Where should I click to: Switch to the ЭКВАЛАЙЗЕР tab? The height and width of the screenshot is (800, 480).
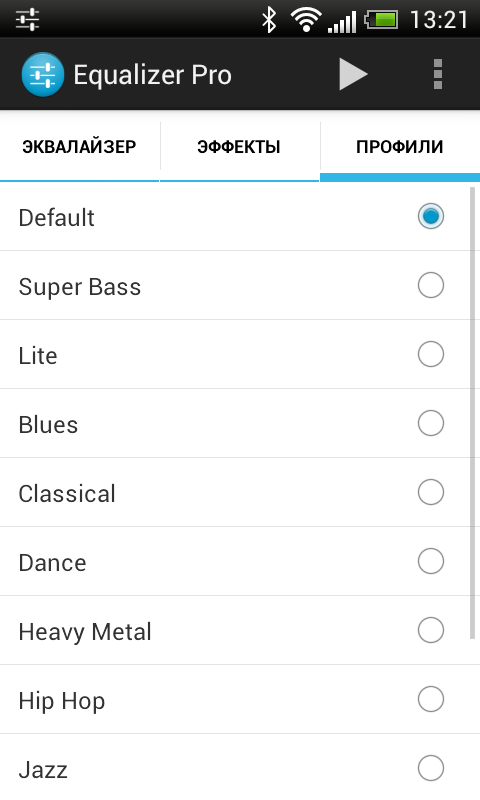(x=80, y=147)
